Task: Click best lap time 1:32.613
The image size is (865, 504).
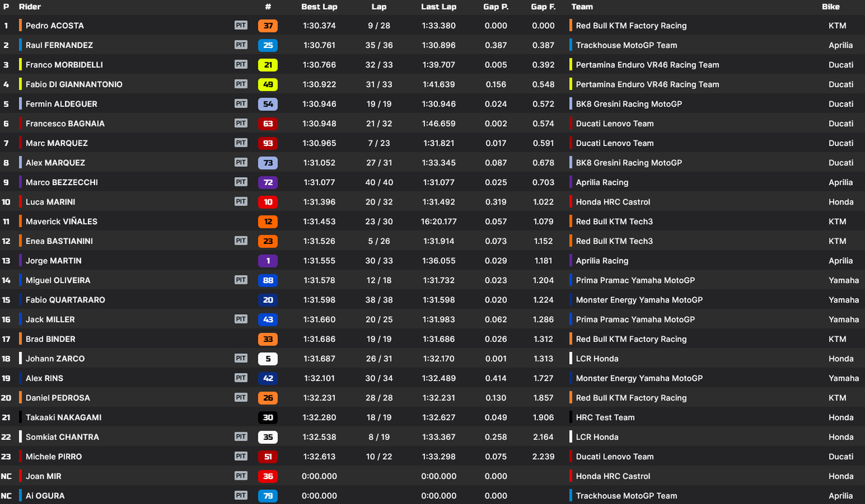Action: coord(319,457)
